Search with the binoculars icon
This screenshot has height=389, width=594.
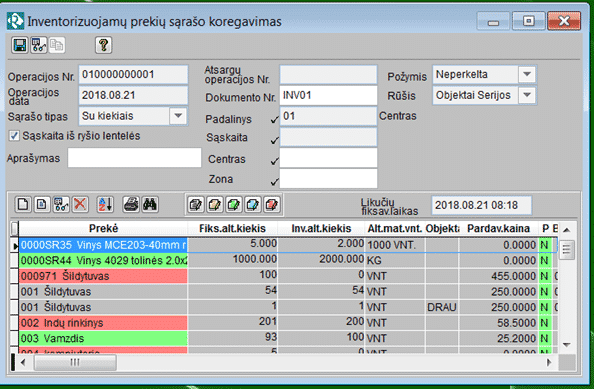(150, 205)
